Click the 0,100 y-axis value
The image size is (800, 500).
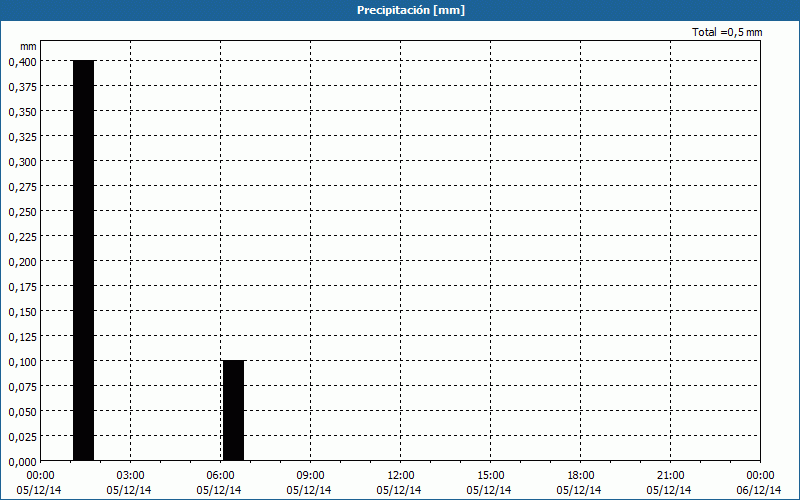22,362
